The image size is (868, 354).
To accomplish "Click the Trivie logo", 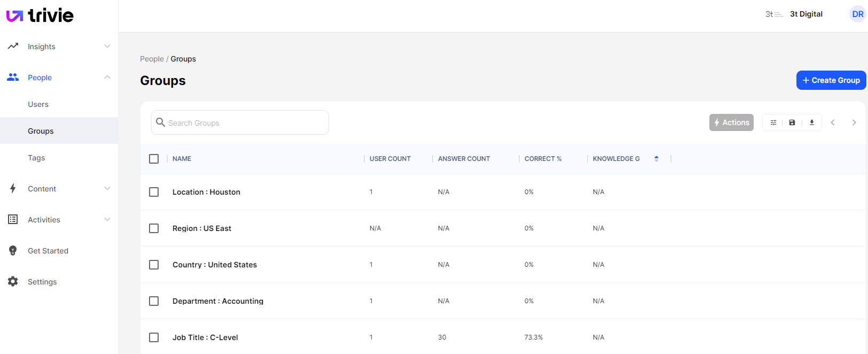I will [40, 15].
